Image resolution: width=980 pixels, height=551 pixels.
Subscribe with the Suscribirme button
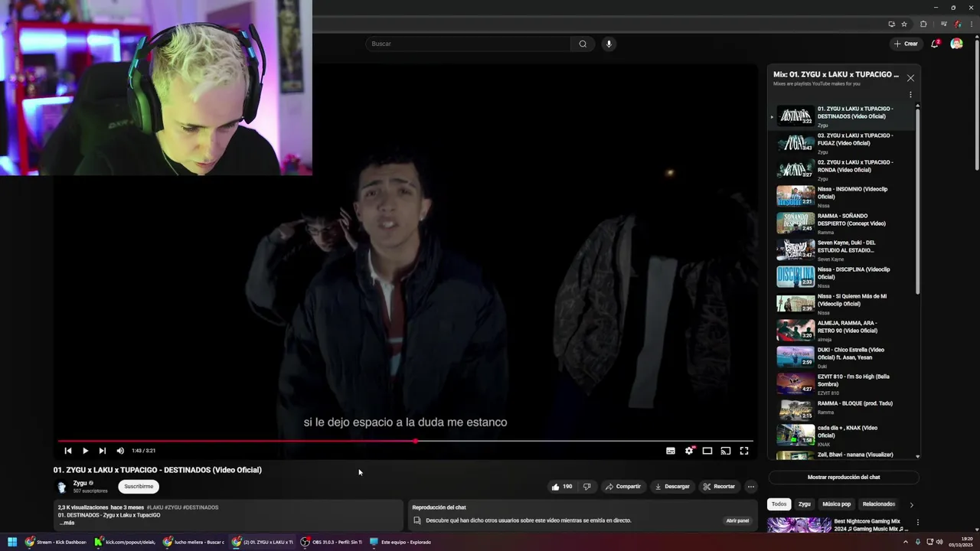[139, 487]
